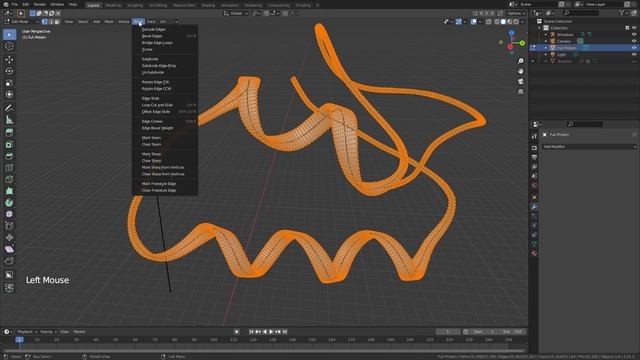
Task: Toggle X-ray mode in viewport header
Action: pos(489,22)
